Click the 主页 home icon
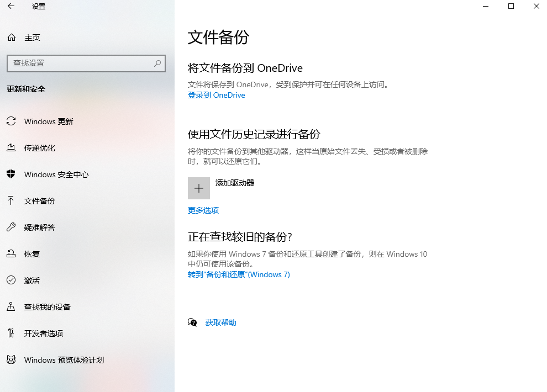Screen dimensions: 547x392 click(x=11, y=37)
